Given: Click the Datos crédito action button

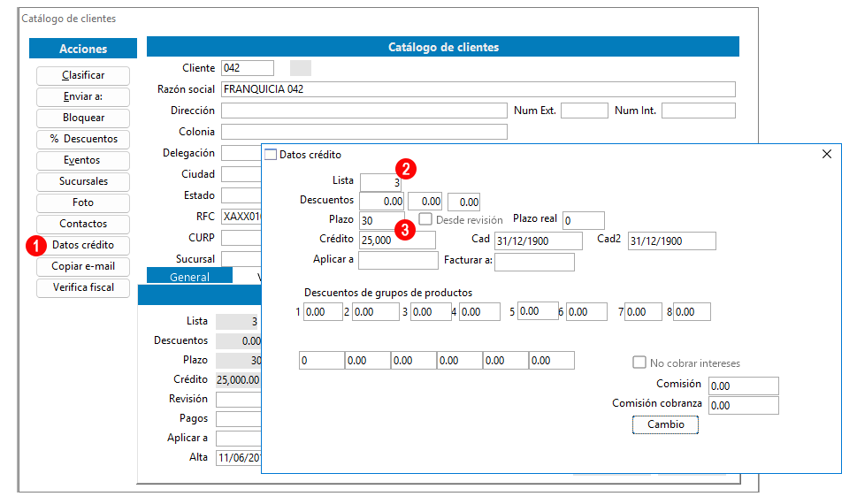Looking at the screenshot, I should pyautogui.click(x=83, y=246).
